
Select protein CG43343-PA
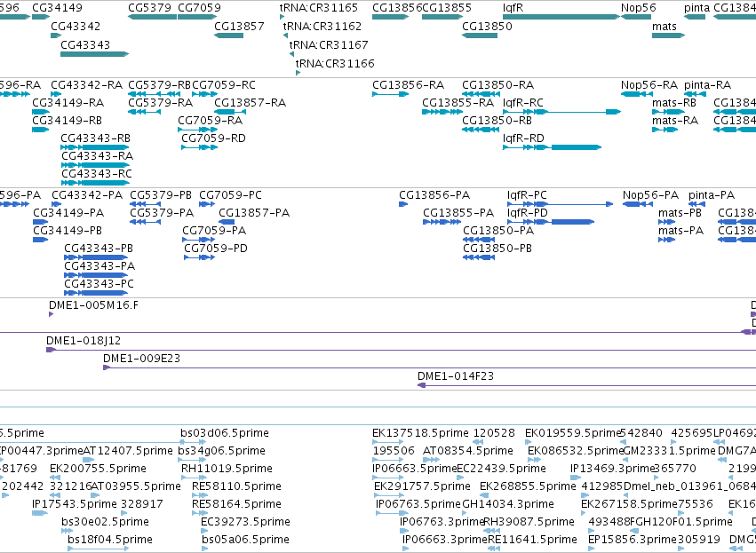coord(96,275)
